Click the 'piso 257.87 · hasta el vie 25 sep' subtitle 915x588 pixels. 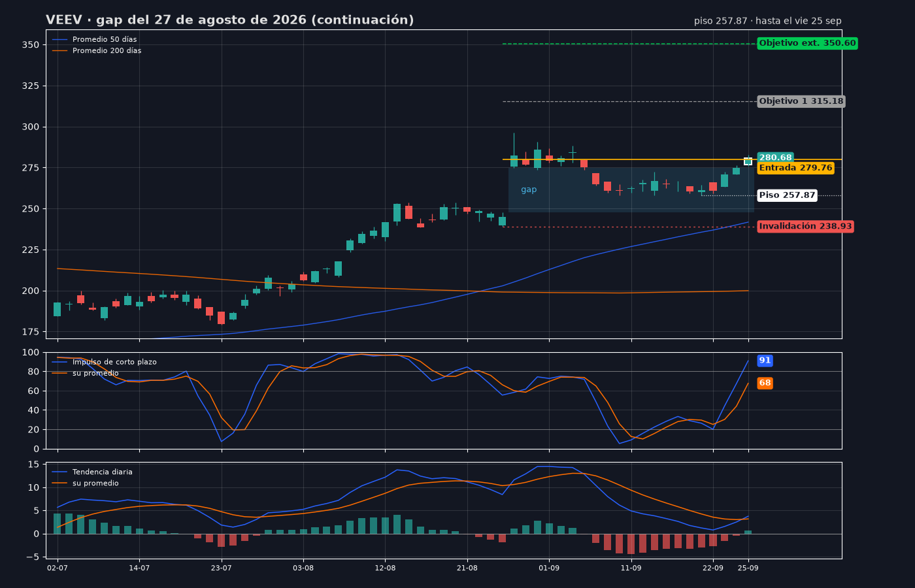click(x=767, y=21)
